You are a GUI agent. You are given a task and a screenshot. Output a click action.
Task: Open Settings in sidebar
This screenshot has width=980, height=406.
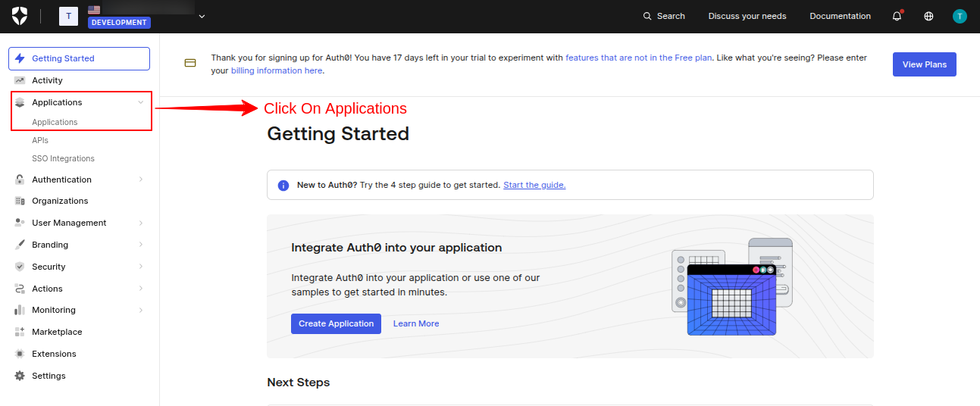tap(49, 376)
